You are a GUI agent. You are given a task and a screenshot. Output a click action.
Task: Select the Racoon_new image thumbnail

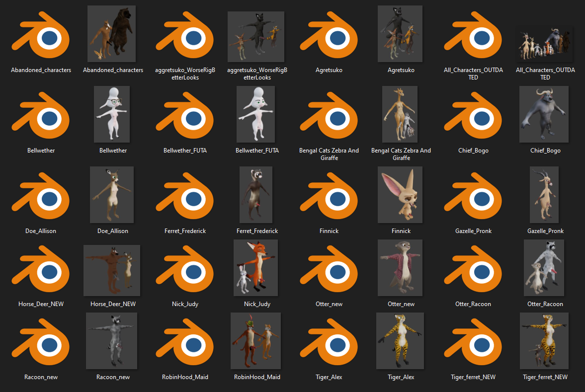point(111,341)
